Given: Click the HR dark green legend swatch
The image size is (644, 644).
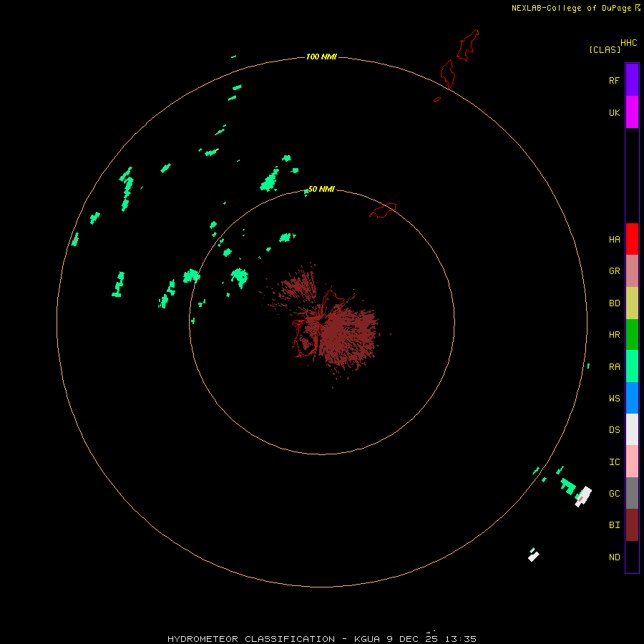Looking at the screenshot, I should click(x=632, y=335).
